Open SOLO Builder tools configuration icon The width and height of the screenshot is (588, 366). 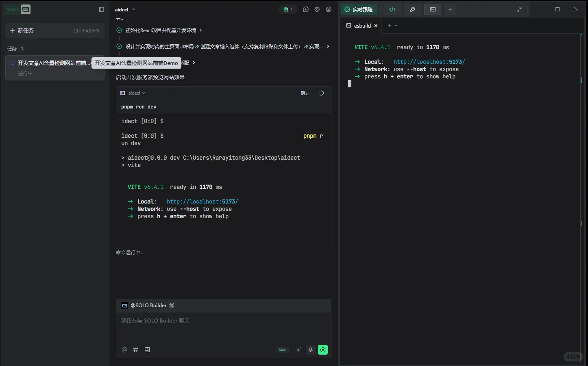172,305
